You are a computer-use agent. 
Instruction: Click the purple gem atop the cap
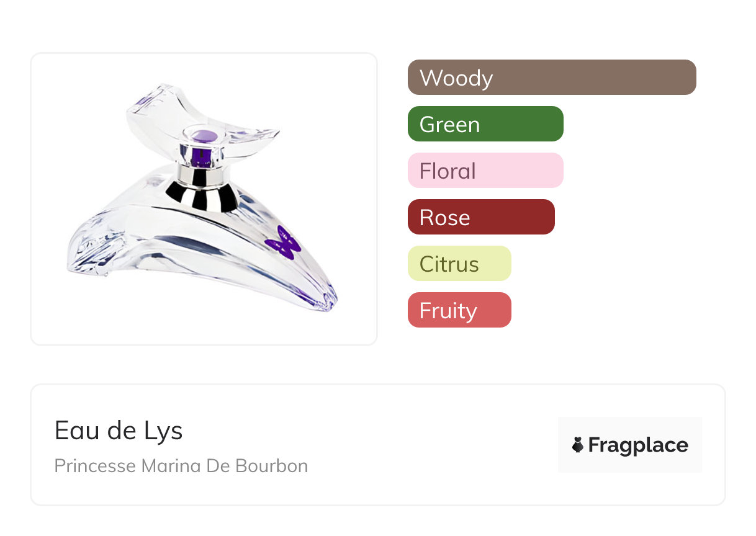click(204, 136)
